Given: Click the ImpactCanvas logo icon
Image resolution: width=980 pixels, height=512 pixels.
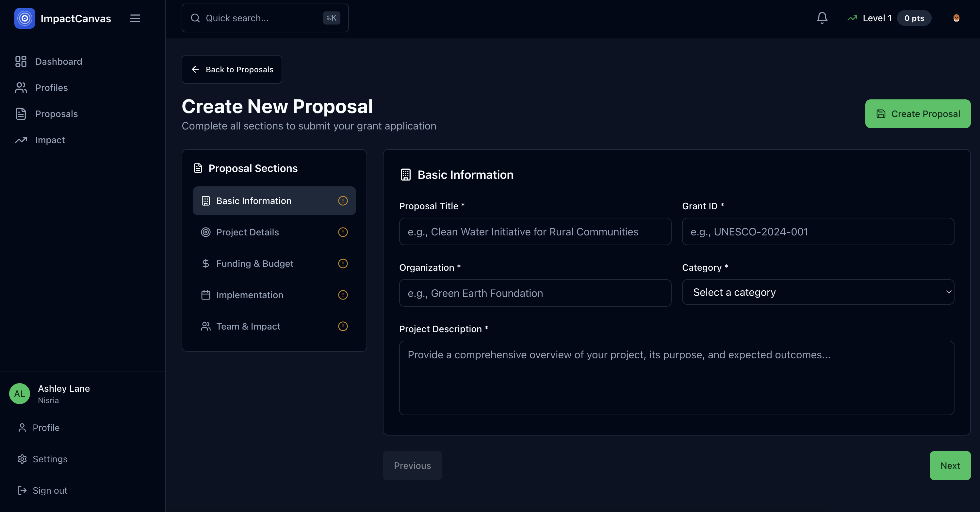Looking at the screenshot, I should point(25,18).
